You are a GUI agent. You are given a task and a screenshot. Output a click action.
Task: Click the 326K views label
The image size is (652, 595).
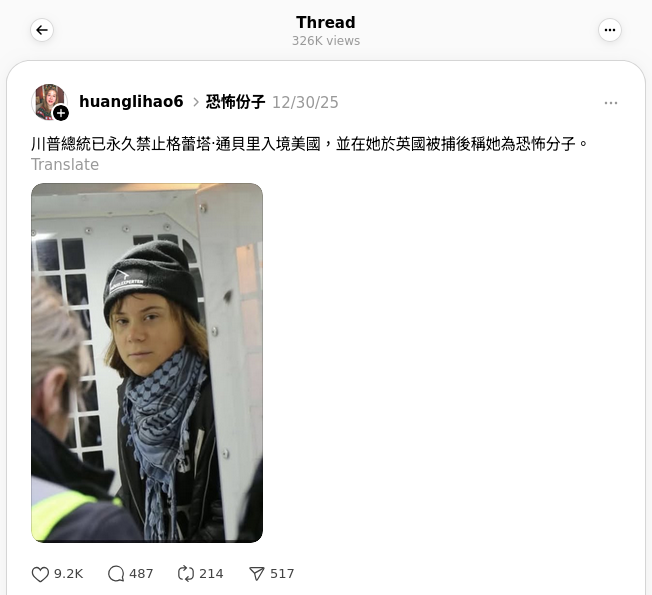[326, 41]
